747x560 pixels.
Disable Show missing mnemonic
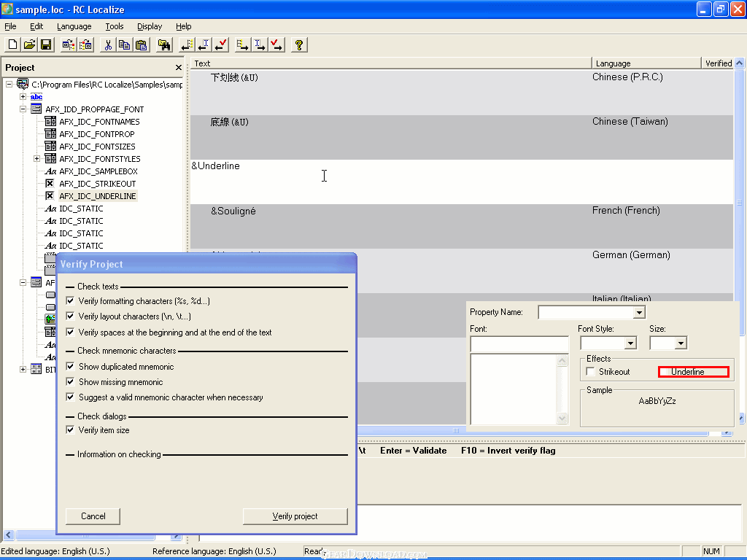tap(70, 381)
